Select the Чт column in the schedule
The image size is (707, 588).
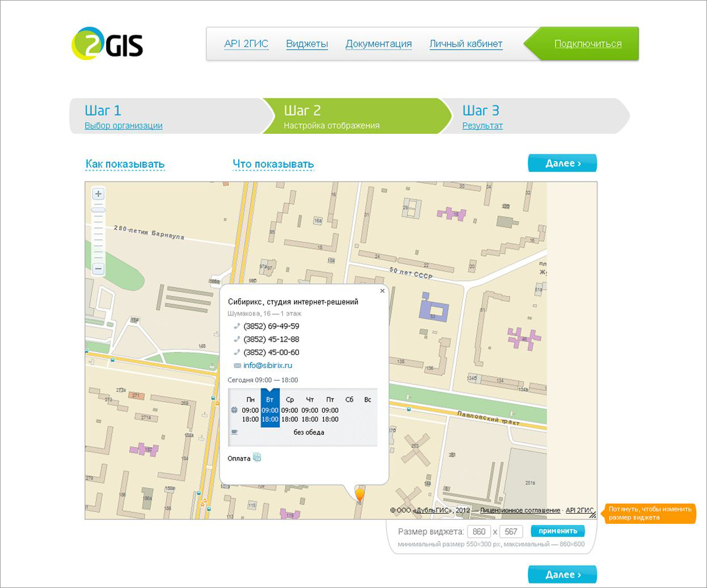coord(310,409)
